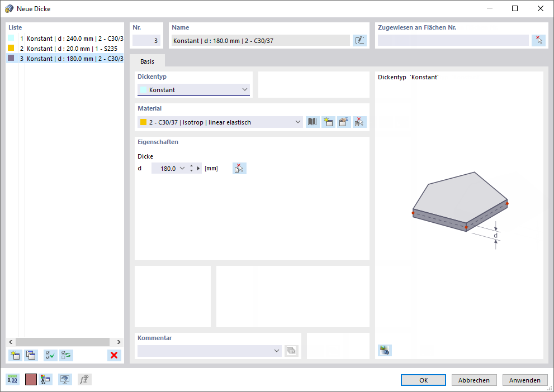
Task: Switch to the Basis tab
Action: (x=147, y=61)
